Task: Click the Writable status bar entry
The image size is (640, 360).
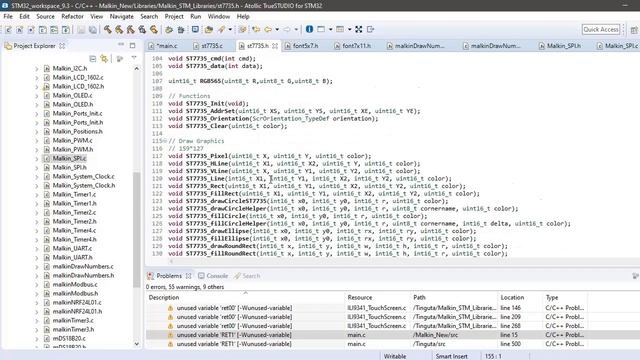Action: click(395, 356)
